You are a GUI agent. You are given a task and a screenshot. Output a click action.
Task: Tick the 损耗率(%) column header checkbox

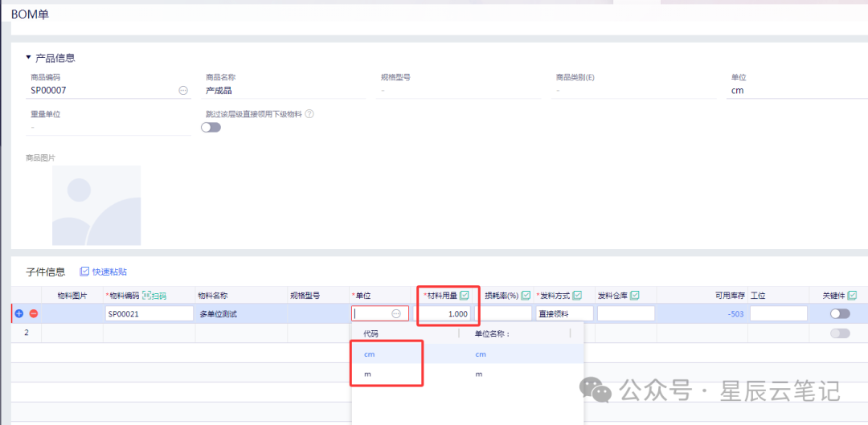[526, 296]
